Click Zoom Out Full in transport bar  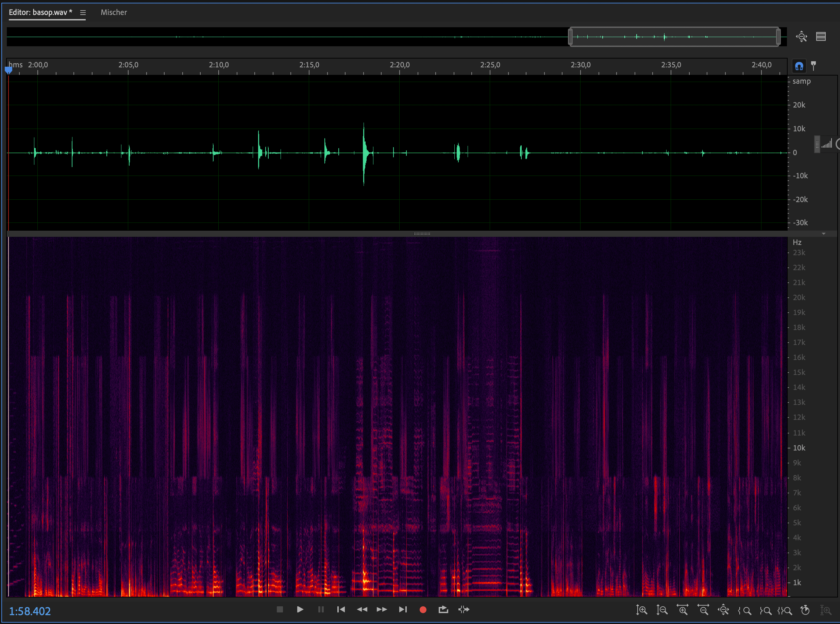click(x=723, y=610)
